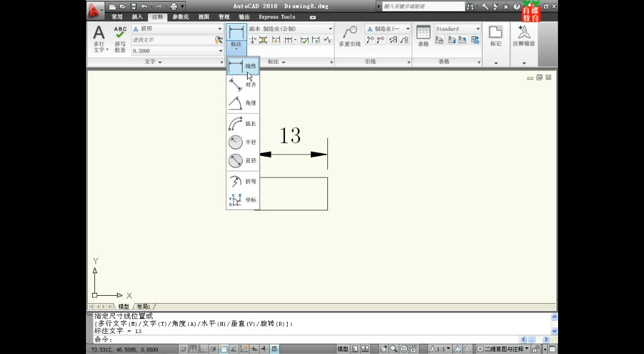Open the Standard table style dropdown
This screenshot has width=644, height=354.
click(457, 29)
